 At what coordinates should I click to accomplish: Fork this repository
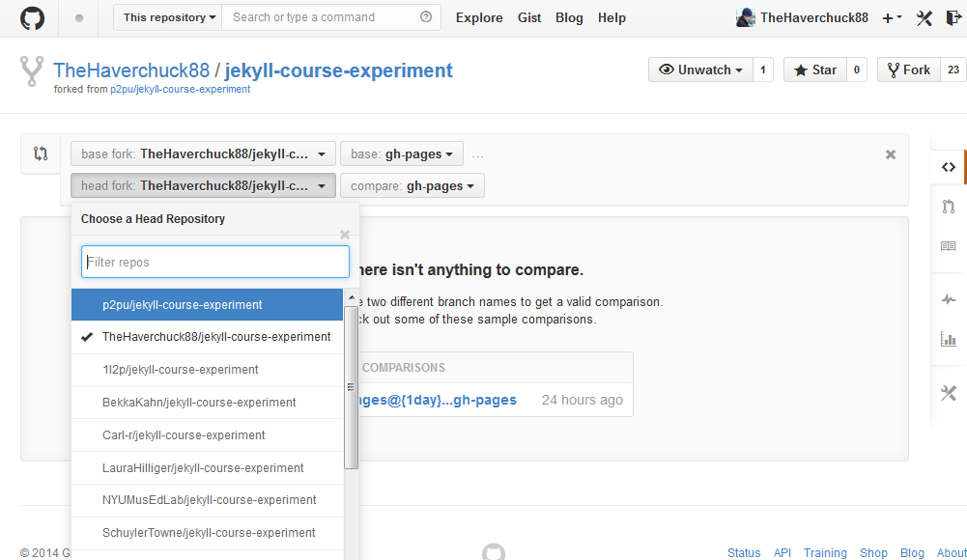pos(909,70)
